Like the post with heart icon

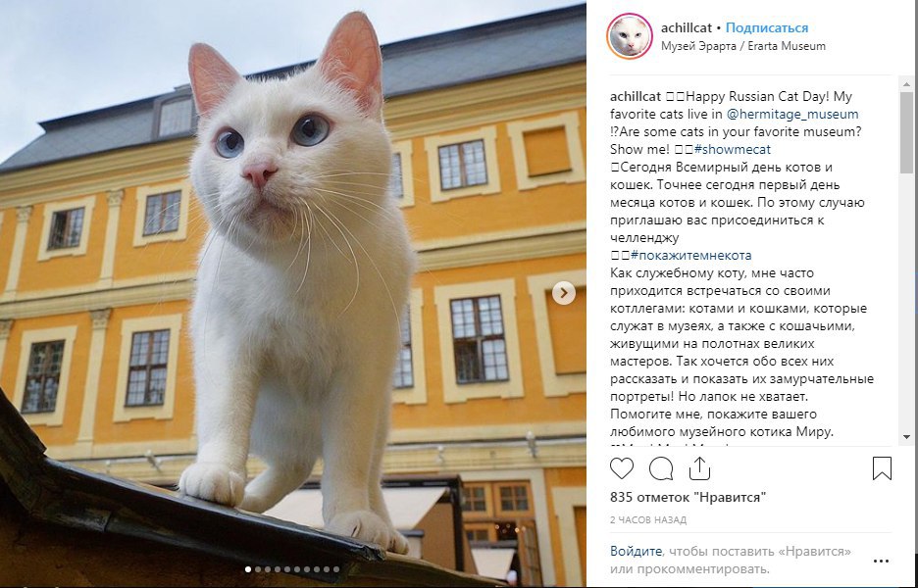coord(621,468)
